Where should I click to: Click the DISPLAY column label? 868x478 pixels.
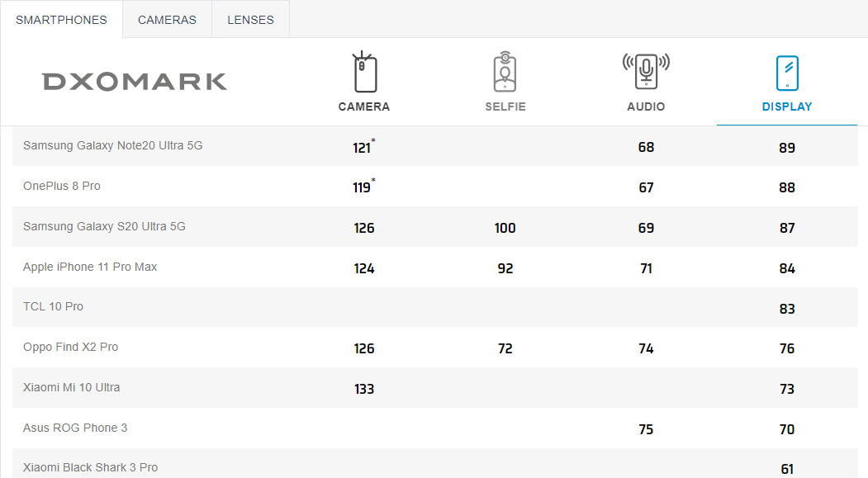[x=787, y=106]
